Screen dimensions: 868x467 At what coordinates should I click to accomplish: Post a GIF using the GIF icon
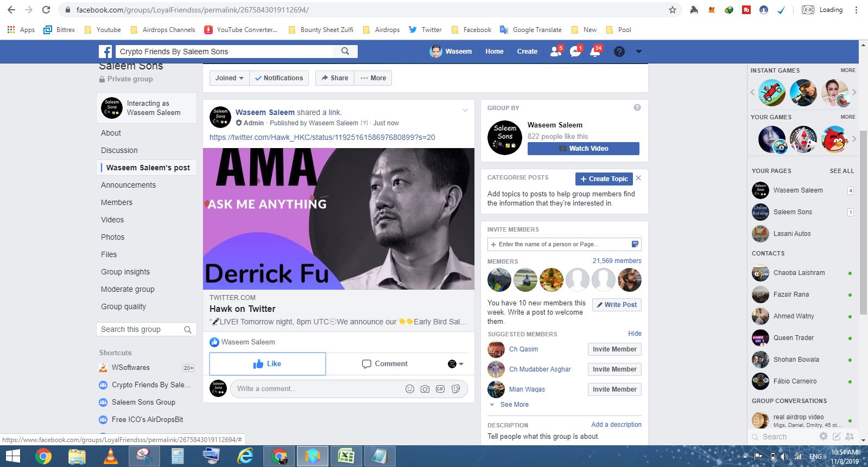tap(440, 389)
